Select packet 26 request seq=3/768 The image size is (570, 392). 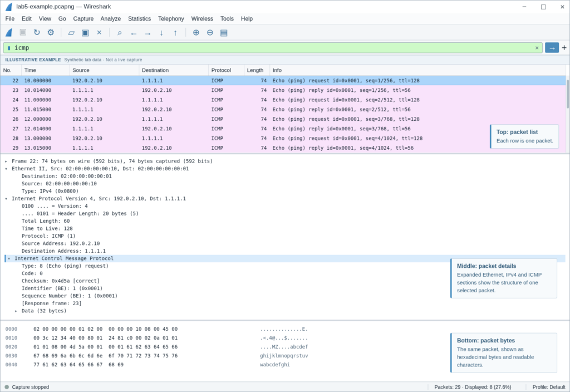tap(283, 119)
